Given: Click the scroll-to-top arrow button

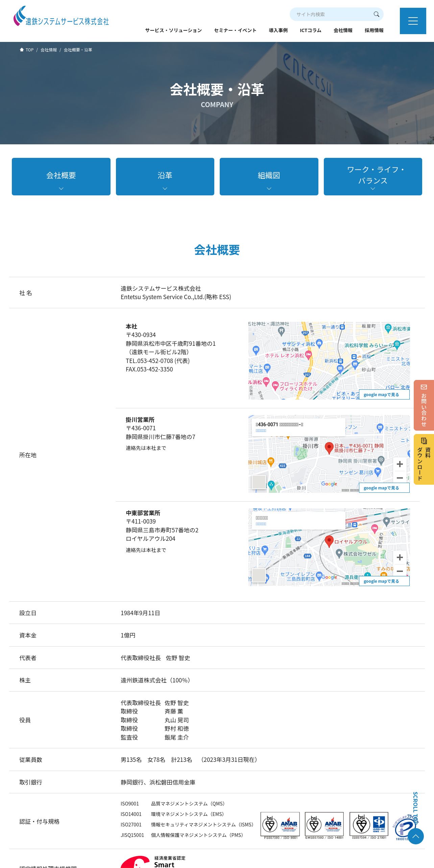Looking at the screenshot, I should click(415, 836).
